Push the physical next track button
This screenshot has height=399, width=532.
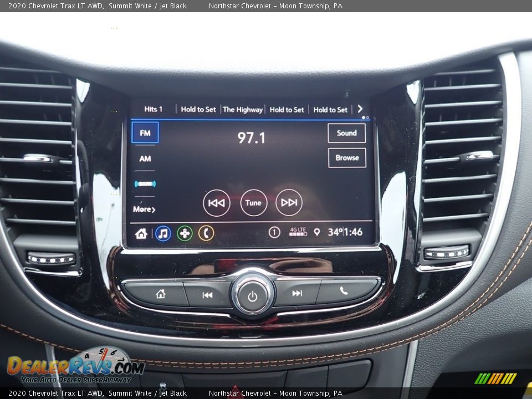[x=297, y=293]
